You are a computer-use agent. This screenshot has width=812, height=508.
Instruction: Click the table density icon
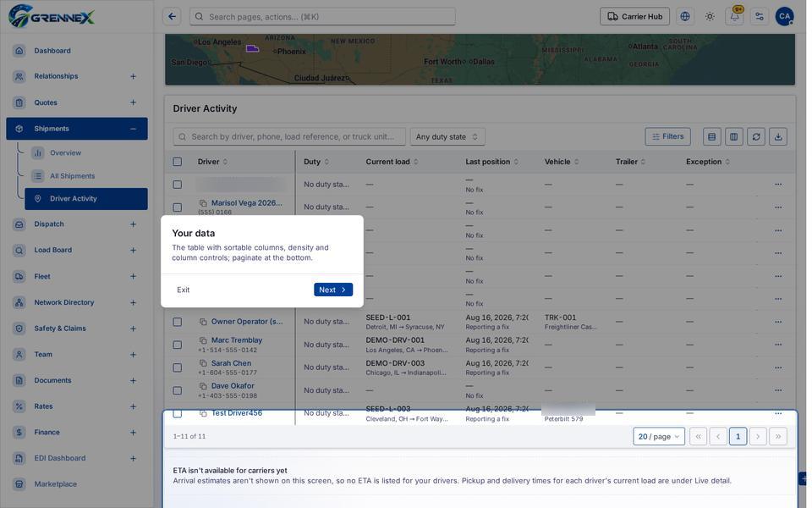coord(711,137)
